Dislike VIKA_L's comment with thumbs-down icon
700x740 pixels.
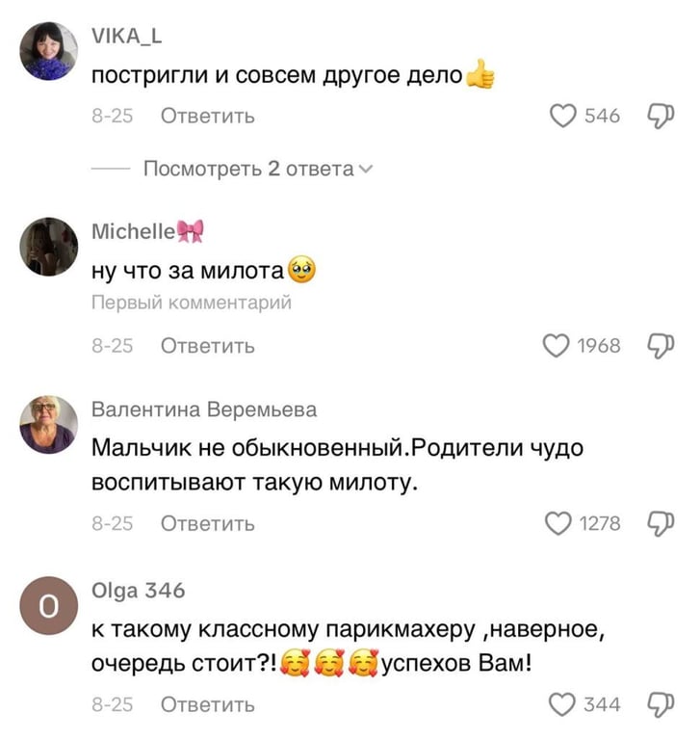click(x=661, y=116)
